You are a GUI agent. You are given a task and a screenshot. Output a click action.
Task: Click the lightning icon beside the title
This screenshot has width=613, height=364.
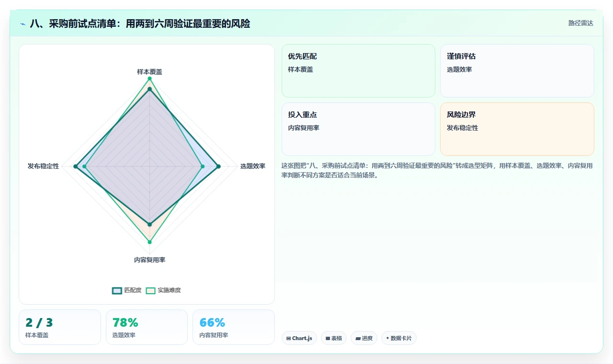click(23, 24)
